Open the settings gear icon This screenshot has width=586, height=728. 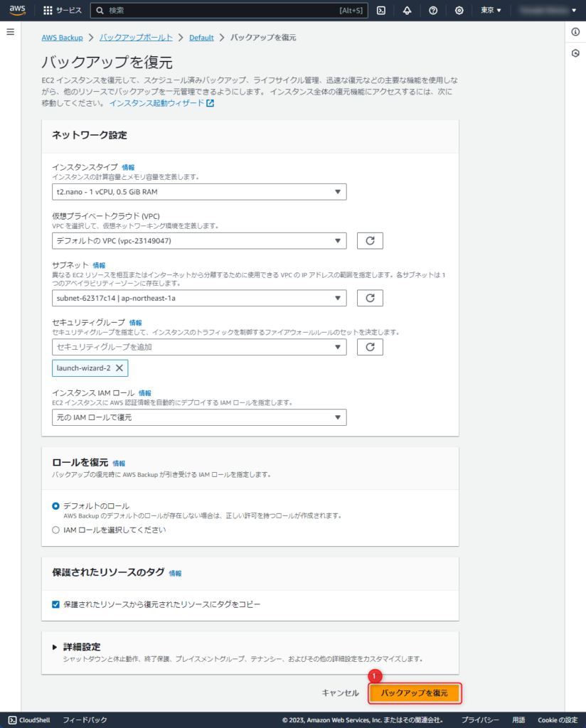[459, 10]
